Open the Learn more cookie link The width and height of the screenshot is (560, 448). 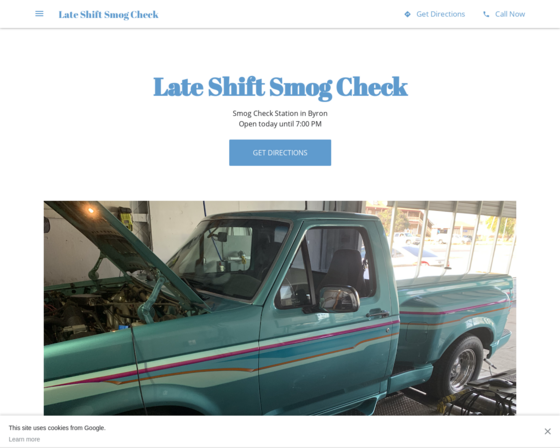point(24,439)
